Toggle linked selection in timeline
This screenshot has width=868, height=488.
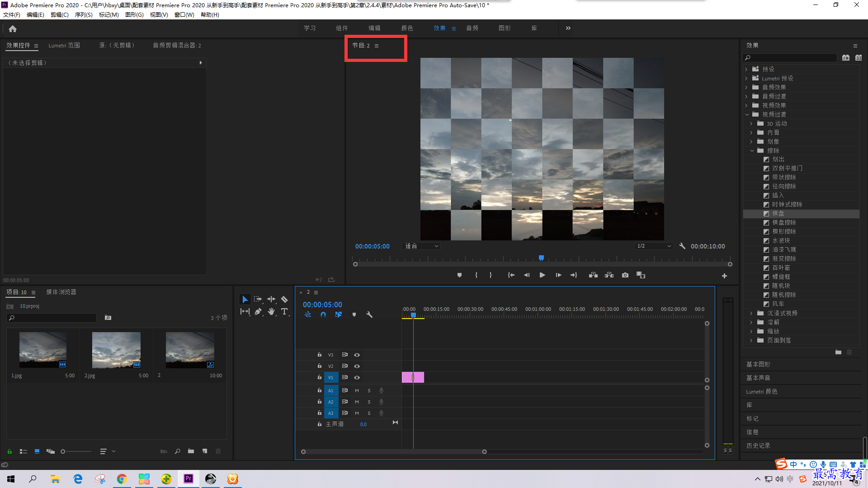pos(338,314)
